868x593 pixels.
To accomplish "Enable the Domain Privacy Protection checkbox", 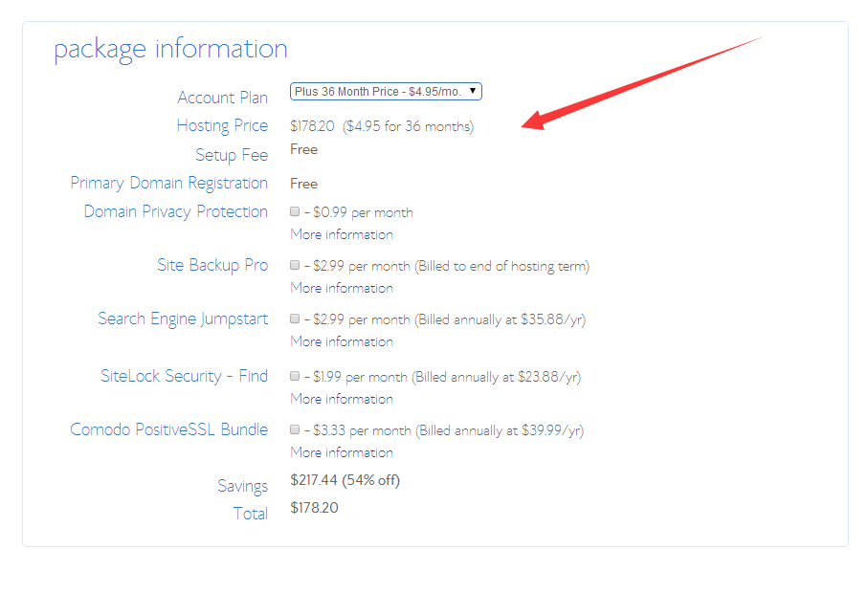I will point(295,211).
